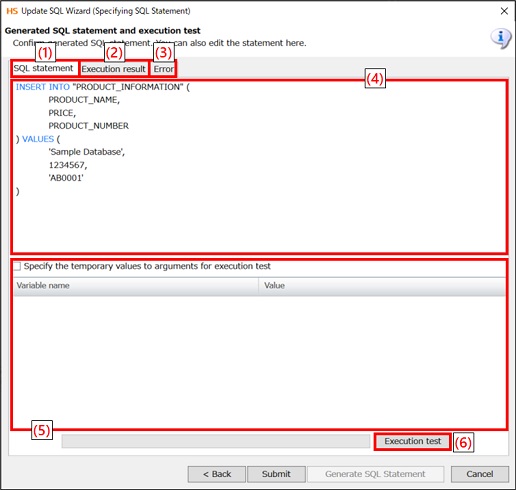Go to previous step with Back button
516x490 pixels.
click(217, 474)
